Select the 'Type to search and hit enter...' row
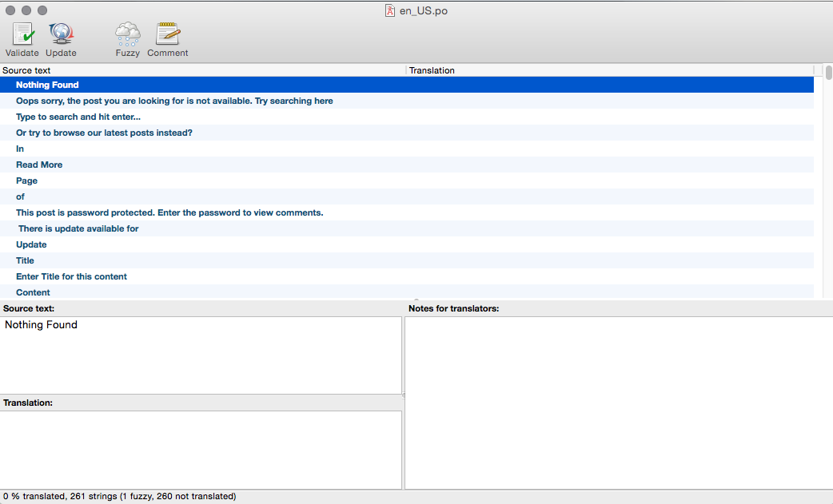 click(78, 117)
